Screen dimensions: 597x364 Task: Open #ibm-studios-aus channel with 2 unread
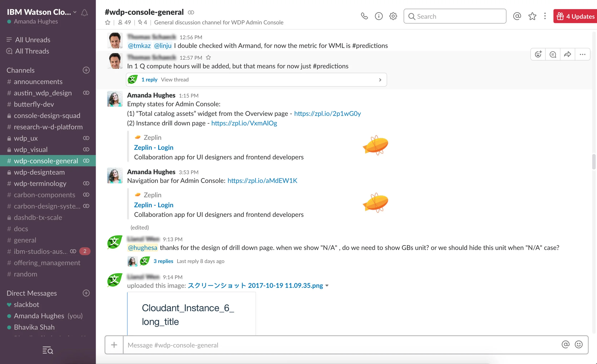[x=48, y=251]
